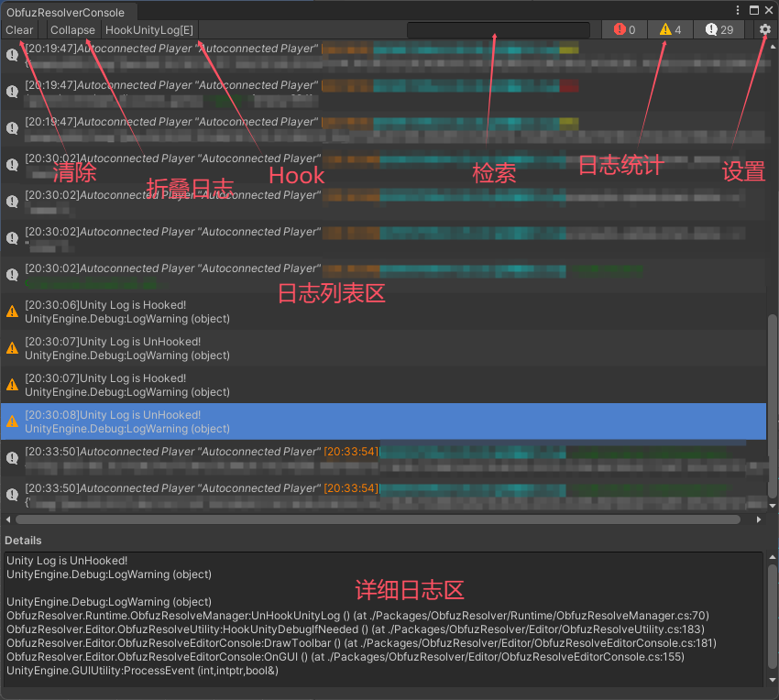
Task: Click warning icon of selected 20:30:08 log
Action: [12, 421]
